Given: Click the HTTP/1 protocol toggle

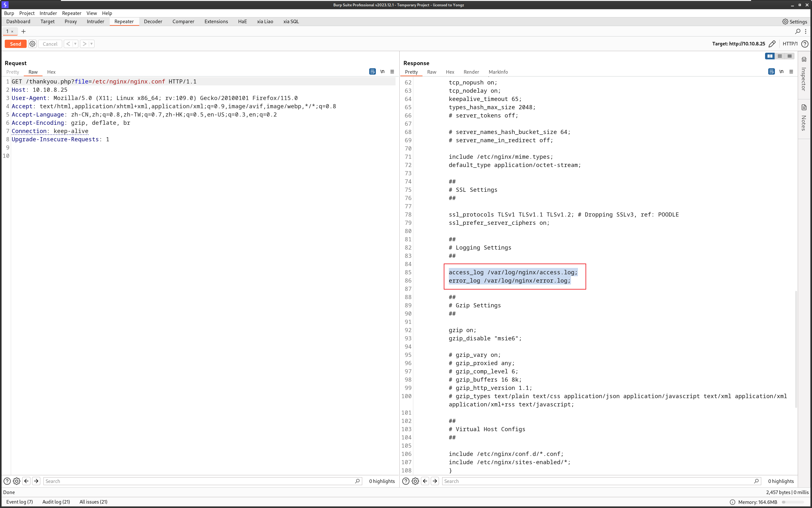Looking at the screenshot, I should pos(790,44).
